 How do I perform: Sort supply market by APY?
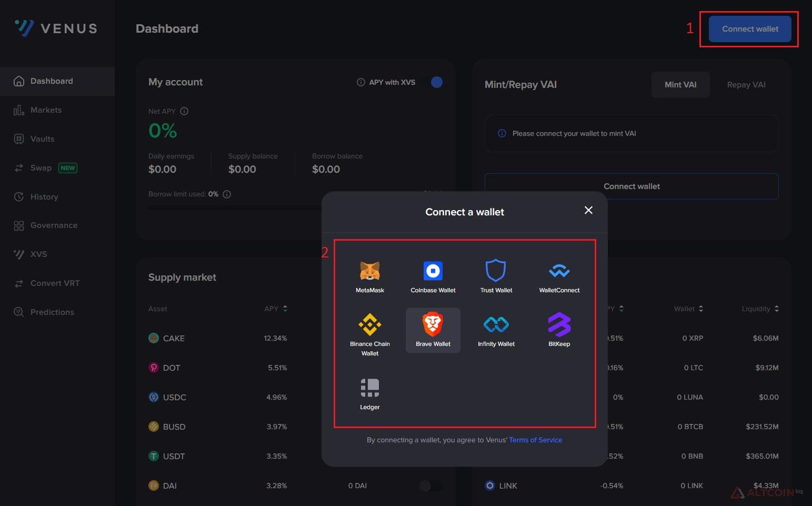click(276, 309)
